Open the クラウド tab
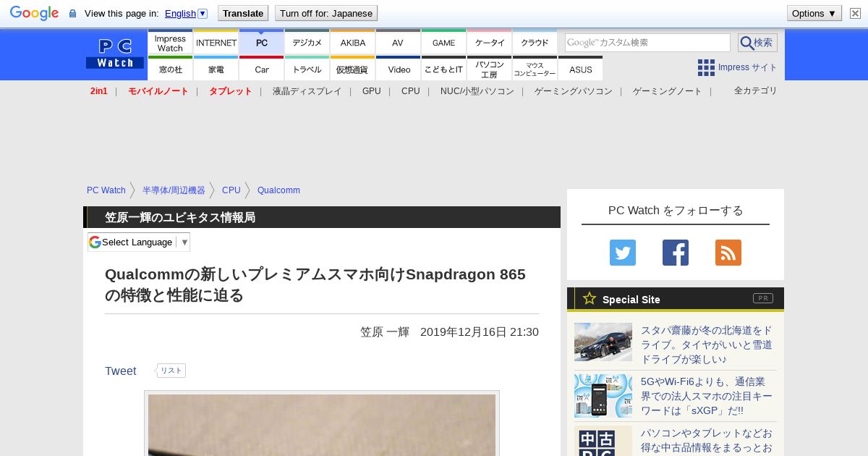 pos(535,42)
